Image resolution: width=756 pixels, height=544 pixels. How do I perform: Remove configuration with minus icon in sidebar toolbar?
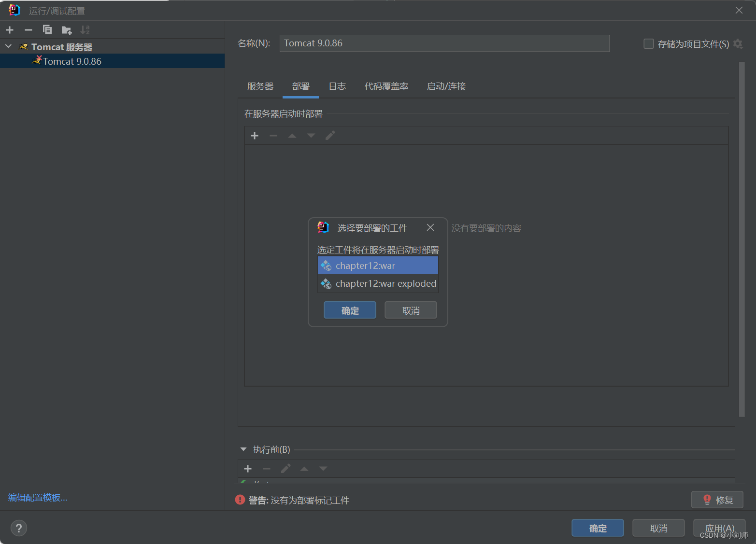tap(29, 30)
